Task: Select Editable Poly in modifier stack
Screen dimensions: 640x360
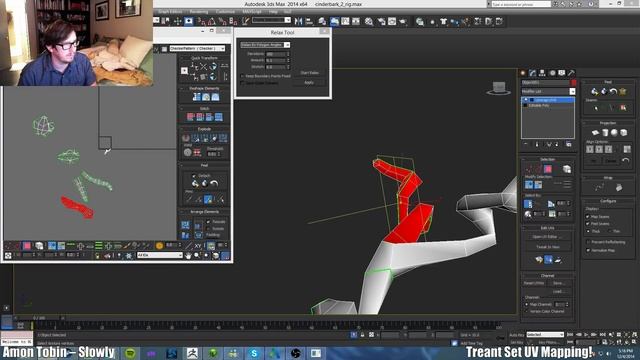Action: point(539,105)
